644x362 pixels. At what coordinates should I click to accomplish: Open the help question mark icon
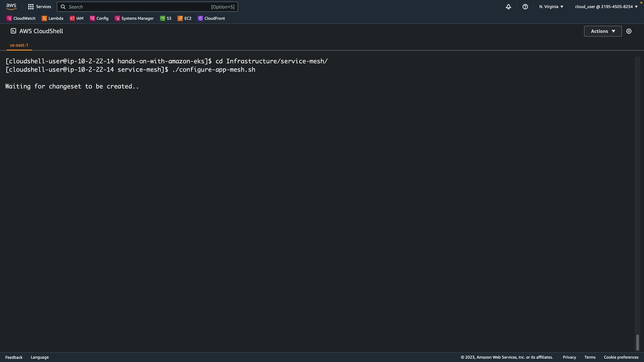[x=525, y=7]
